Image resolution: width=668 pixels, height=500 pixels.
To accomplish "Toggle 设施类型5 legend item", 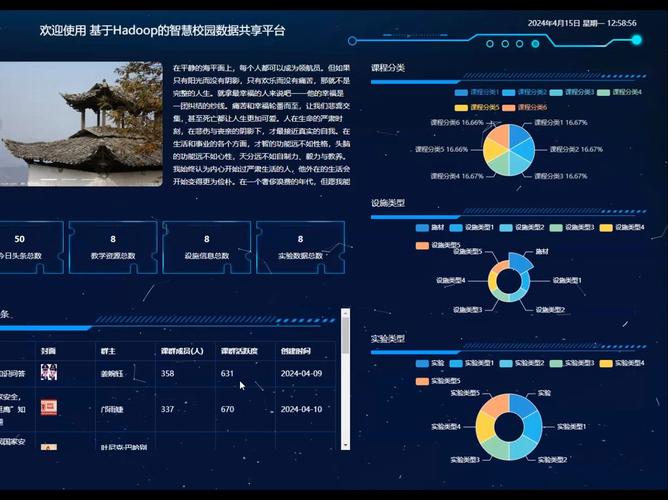I will [x=438, y=245].
